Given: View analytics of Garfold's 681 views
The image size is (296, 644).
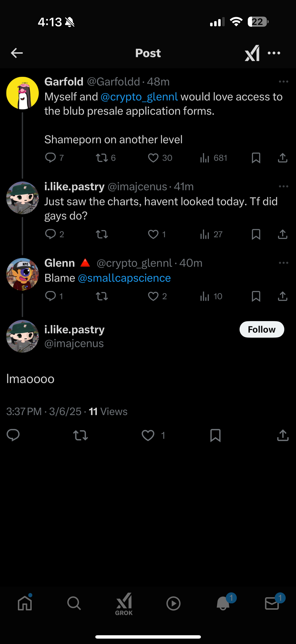Looking at the screenshot, I should click(x=205, y=158).
